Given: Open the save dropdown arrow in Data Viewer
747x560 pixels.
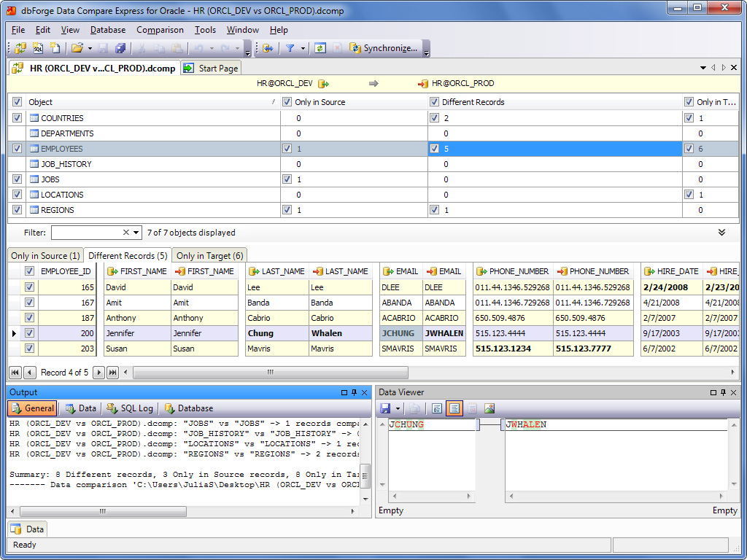Looking at the screenshot, I should (x=398, y=408).
